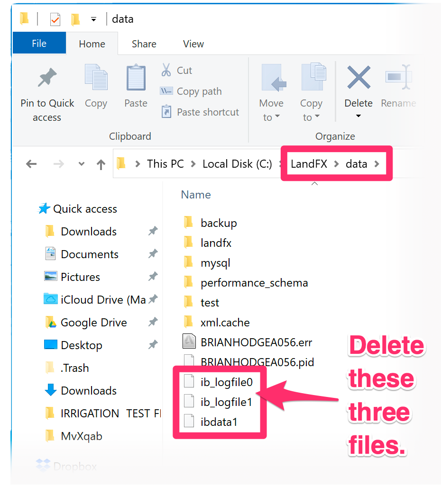Expand chevron after This PC in path
441x504 pixels.
(193, 164)
